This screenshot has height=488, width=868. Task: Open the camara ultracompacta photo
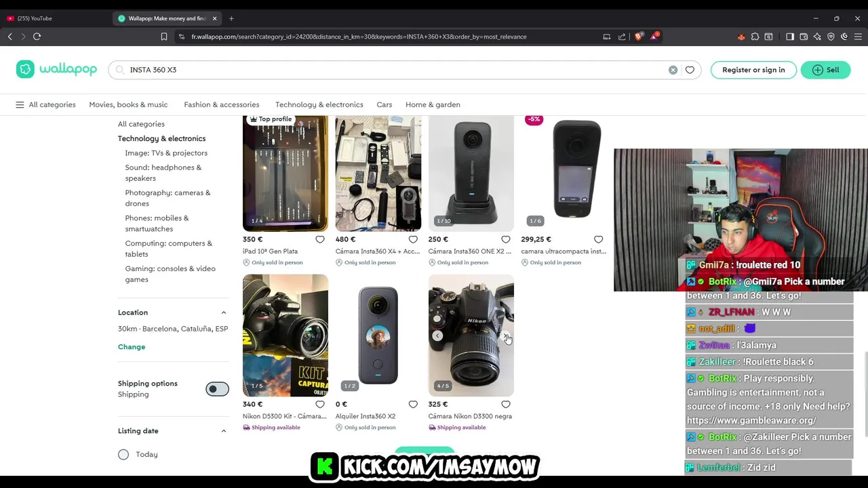[x=564, y=174]
